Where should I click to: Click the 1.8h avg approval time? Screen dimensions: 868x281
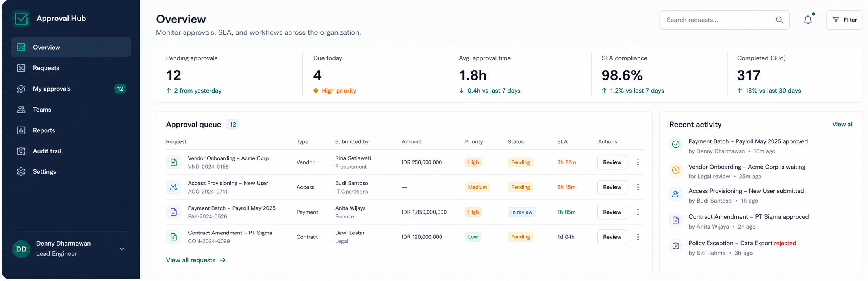pyautogui.click(x=473, y=75)
